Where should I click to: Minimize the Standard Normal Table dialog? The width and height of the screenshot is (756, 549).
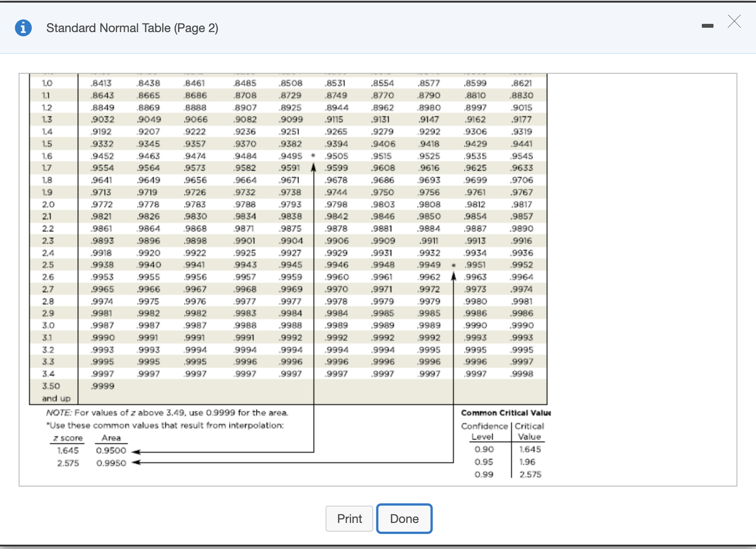(707, 26)
